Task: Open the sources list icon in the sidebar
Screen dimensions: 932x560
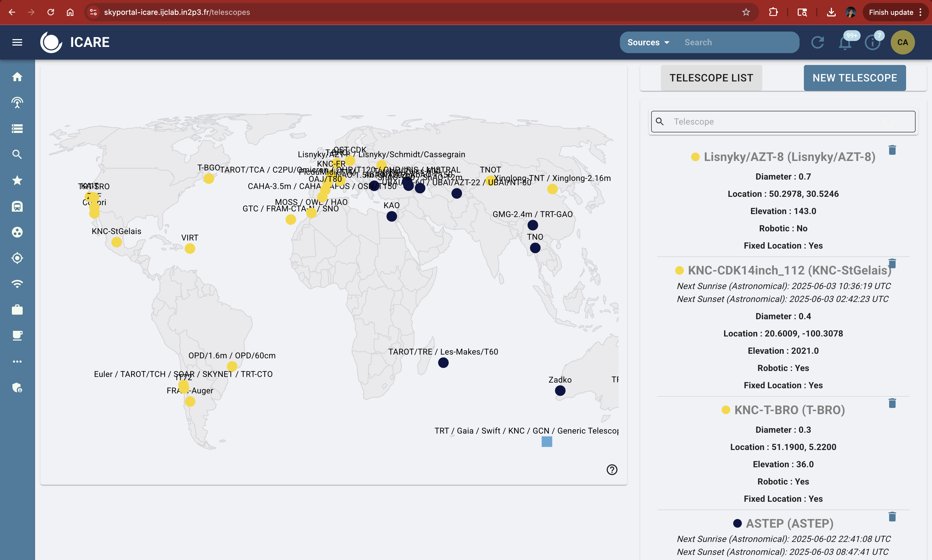Action: coord(17,128)
